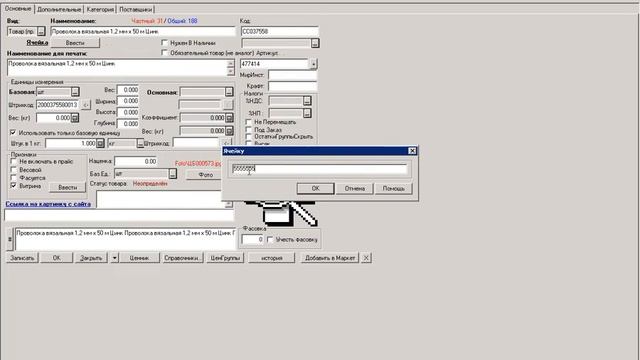Open ellipsis button beside the кг unit field
The height and width of the screenshot is (360, 640).
click(140, 144)
